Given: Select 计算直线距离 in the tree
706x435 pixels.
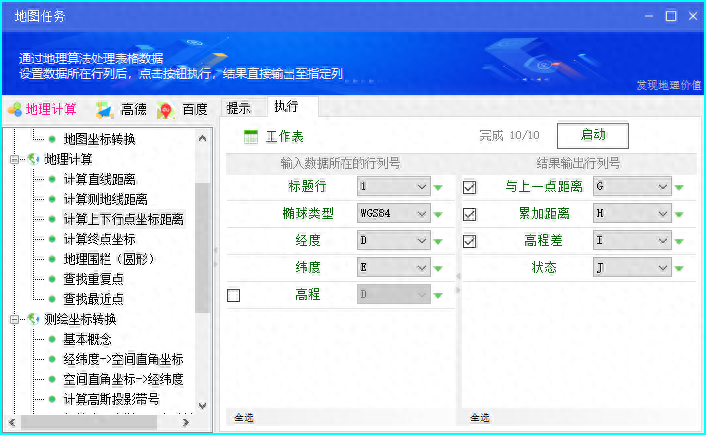Looking at the screenshot, I should click(100, 179).
